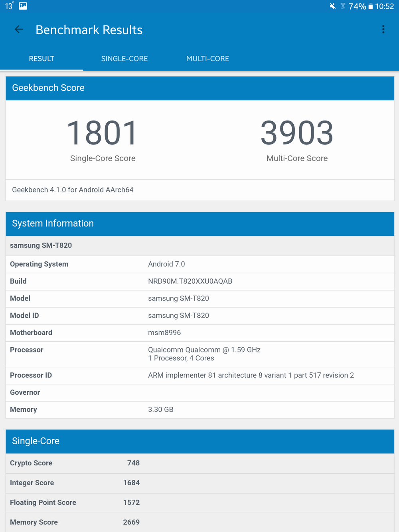Tap the battery icon in status bar
The width and height of the screenshot is (399, 532).
coord(370,6)
